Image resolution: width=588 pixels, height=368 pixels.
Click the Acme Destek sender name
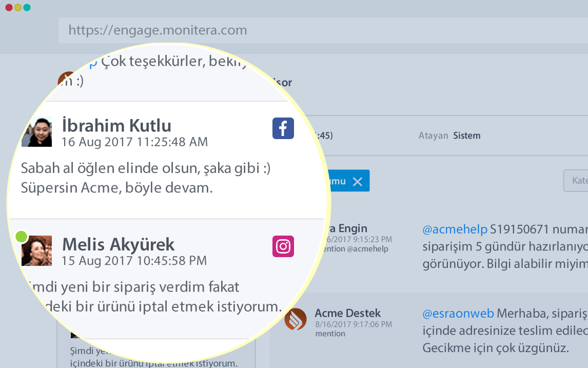click(347, 313)
